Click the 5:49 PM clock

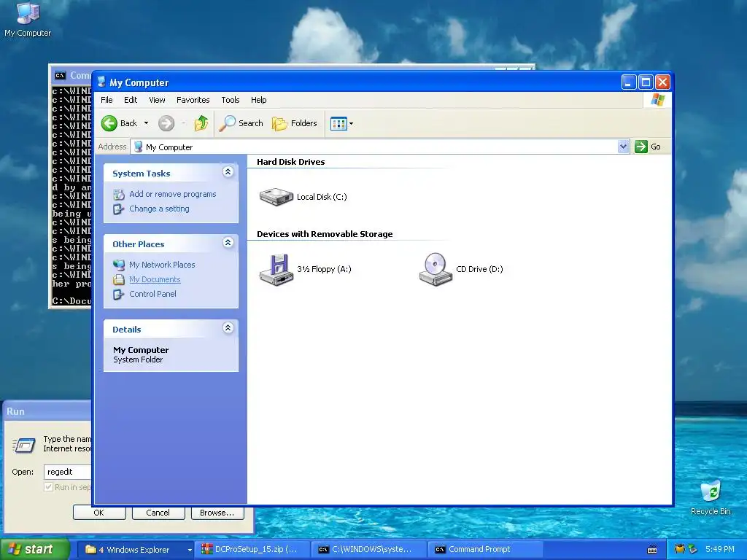720,550
